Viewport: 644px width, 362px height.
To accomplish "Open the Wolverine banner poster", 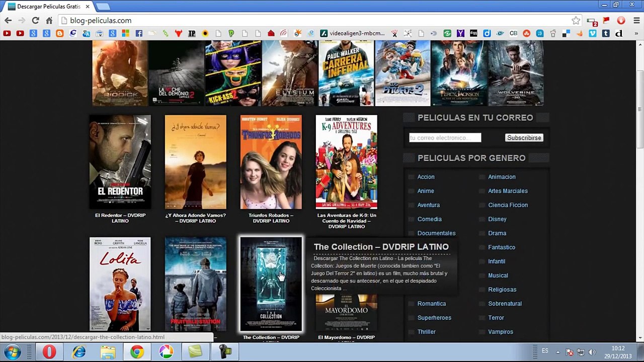I will [516, 73].
